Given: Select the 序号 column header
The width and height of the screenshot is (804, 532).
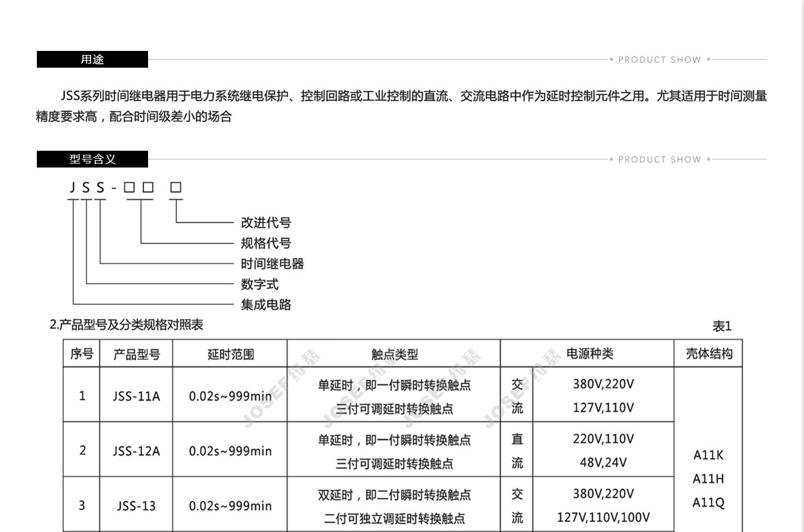Looking at the screenshot, I should point(82,354).
